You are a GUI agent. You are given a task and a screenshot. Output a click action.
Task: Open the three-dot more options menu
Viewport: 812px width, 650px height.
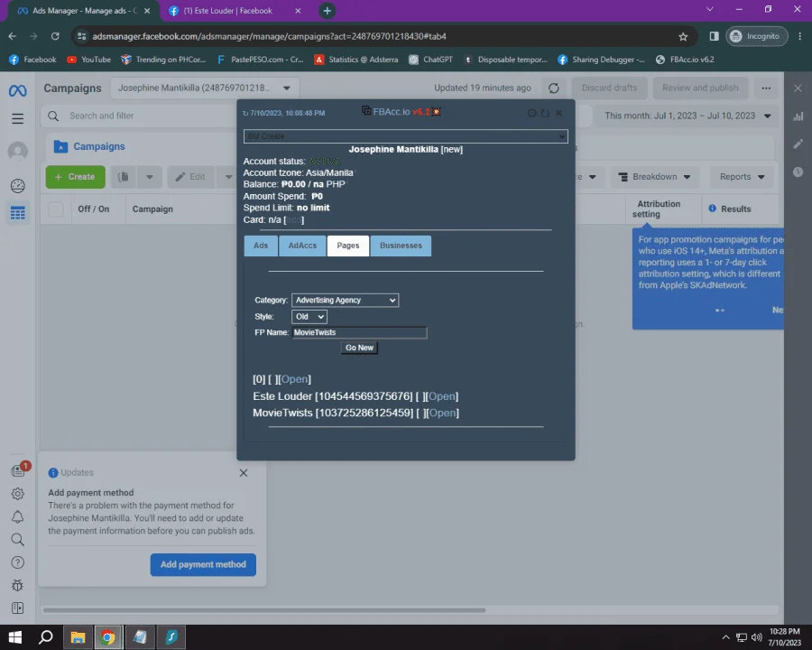766,88
